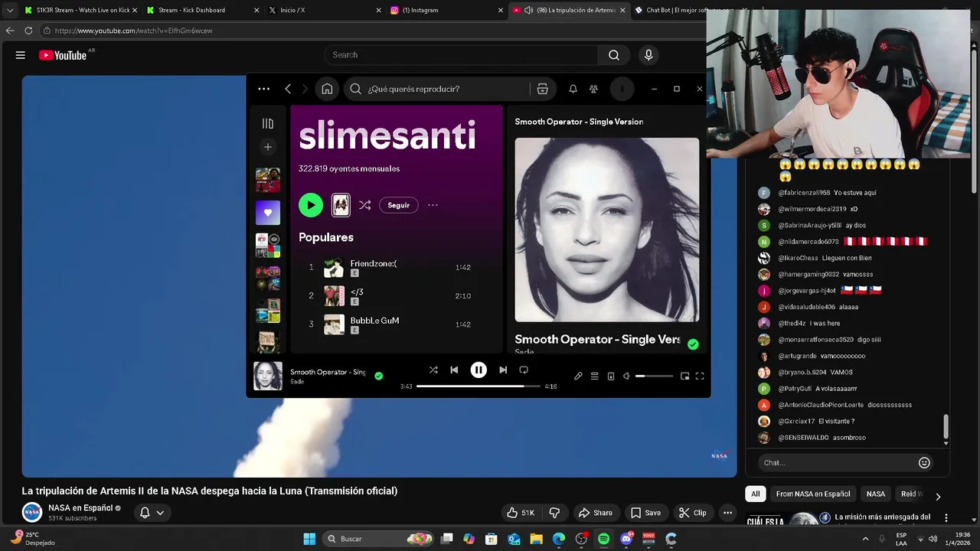This screenshot has height=551, width=980.
Task: Open connect to a device icon
Action: pos(610,376)
